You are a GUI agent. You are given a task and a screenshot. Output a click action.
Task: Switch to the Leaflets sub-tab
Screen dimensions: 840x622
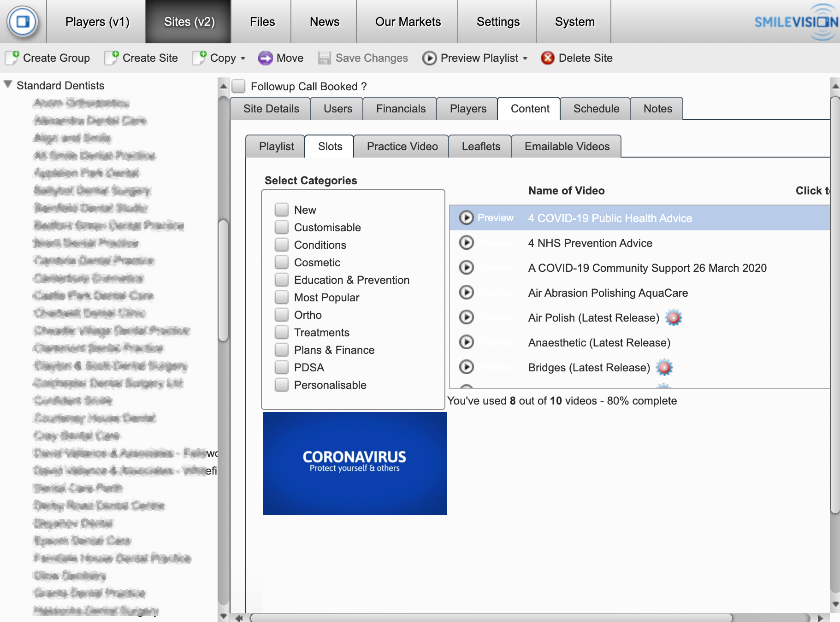(x=481, y=147)
